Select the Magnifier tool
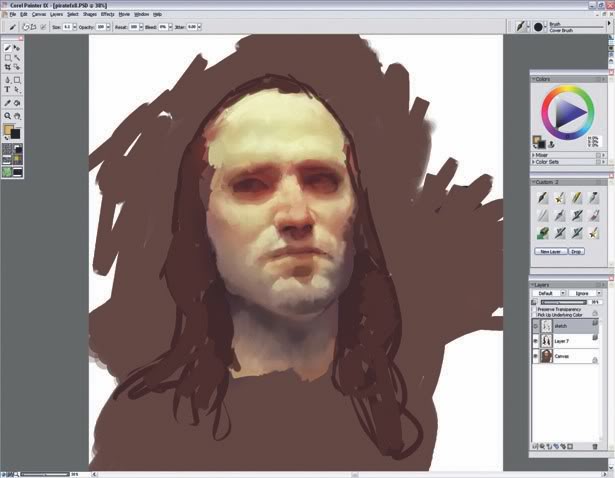Image resolution: width=615 pixels, height=478 pixels. click(x=7, y=116)
